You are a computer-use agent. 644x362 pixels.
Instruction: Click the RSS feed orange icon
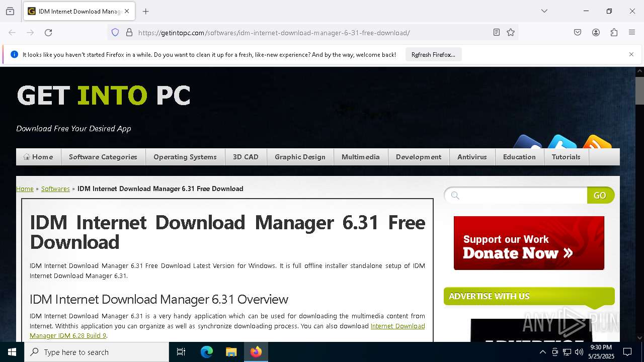(597, 142)
